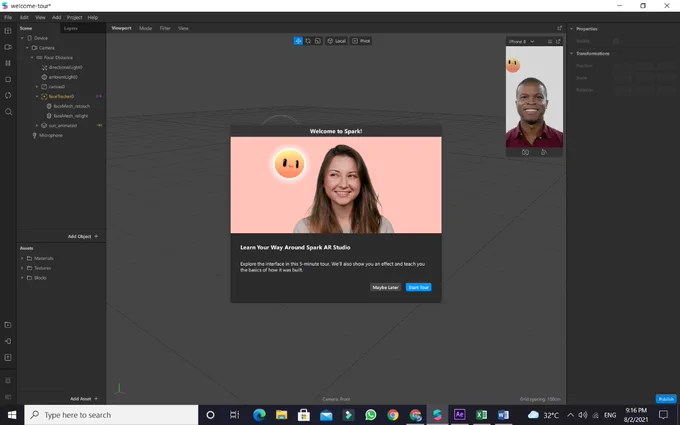
Task: Collapse the faceTracker0 node
Action: (x=37, y=96)
